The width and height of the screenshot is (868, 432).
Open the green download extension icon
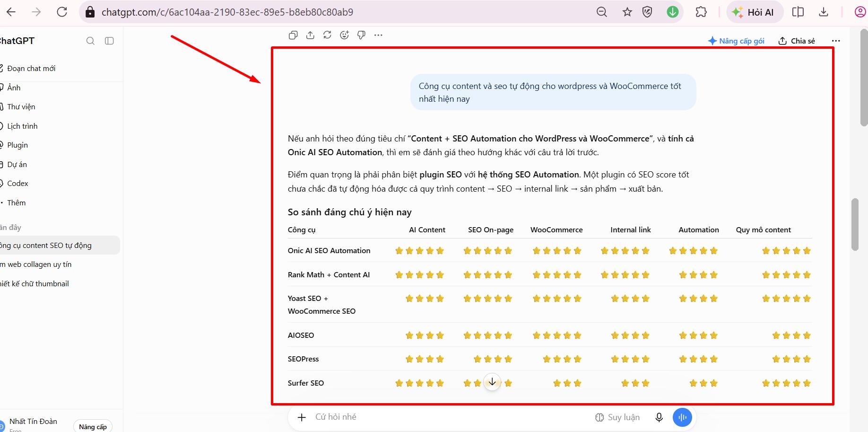(673, 12)
